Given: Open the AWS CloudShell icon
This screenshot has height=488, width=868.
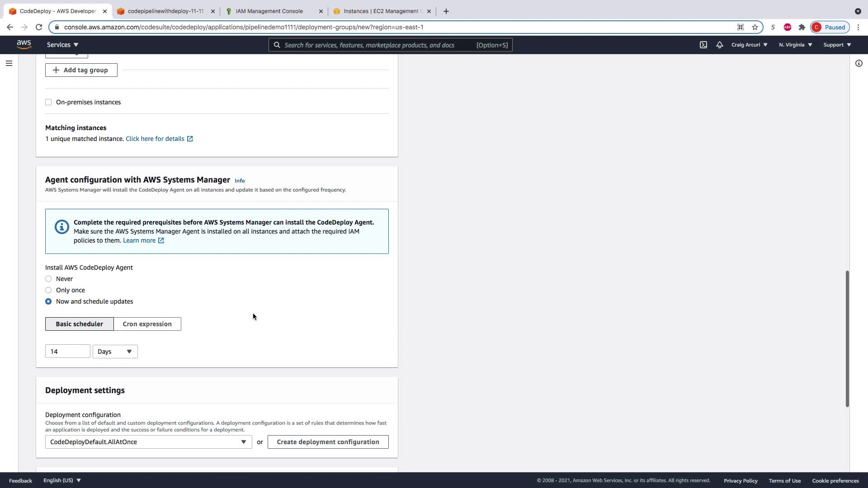Looking at the screenshot, I should click(x=703, y=45).
